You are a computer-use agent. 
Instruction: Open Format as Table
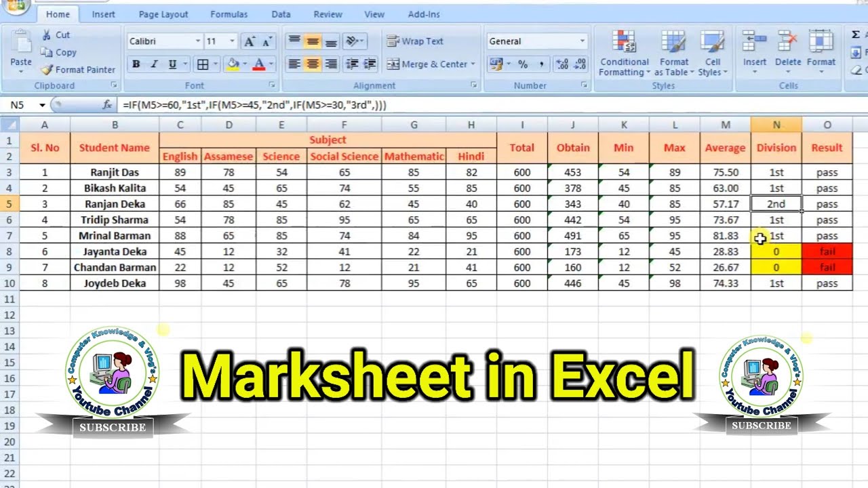[674, 53]
